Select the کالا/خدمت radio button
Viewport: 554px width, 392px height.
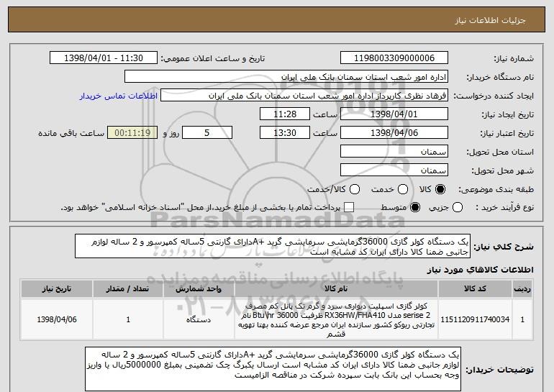click(x=355, y=189)
